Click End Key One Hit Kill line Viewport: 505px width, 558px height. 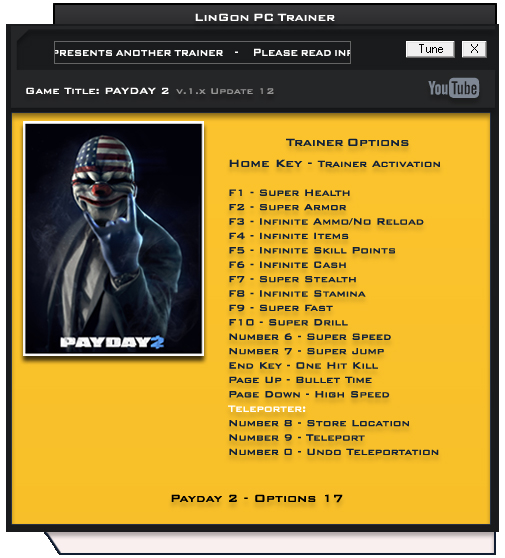[304, 365]
